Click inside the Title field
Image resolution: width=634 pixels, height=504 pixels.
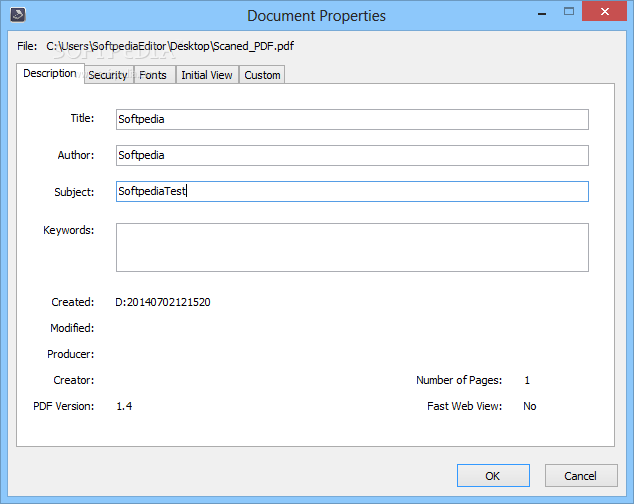tap(352, 119)
